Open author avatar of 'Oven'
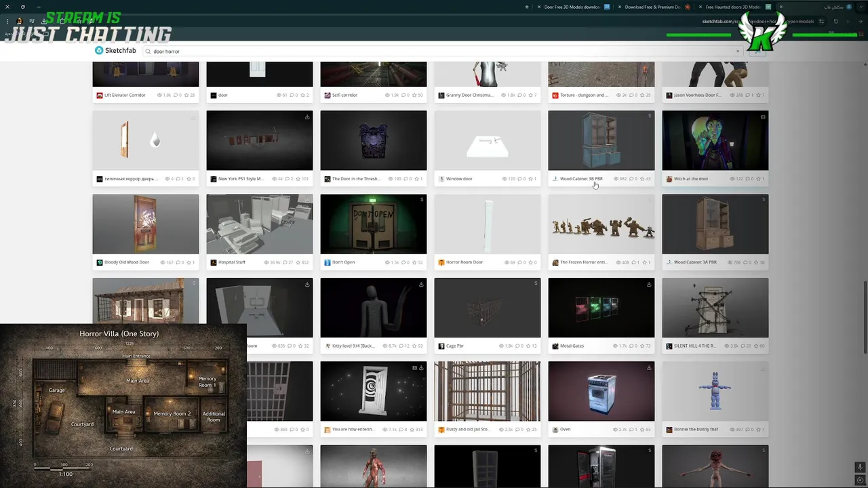 [x=555, y=430]
